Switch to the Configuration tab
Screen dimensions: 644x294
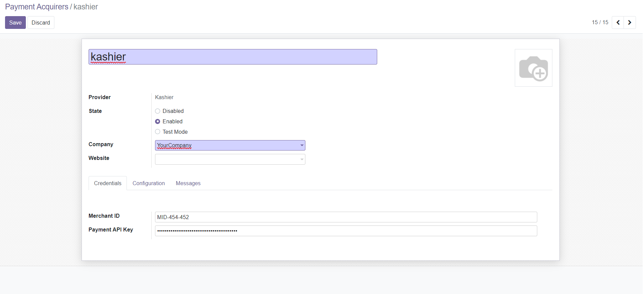149,183
